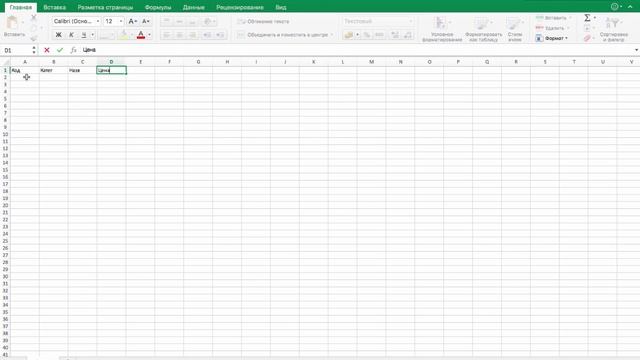Click the cells group Вставить button
640x360 pixels.
point(553,18)
